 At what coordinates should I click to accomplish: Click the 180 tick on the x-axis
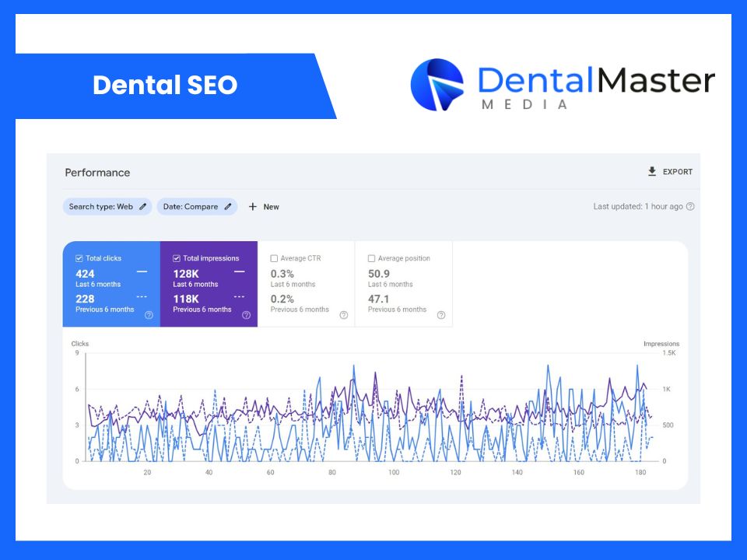point(640,472)
